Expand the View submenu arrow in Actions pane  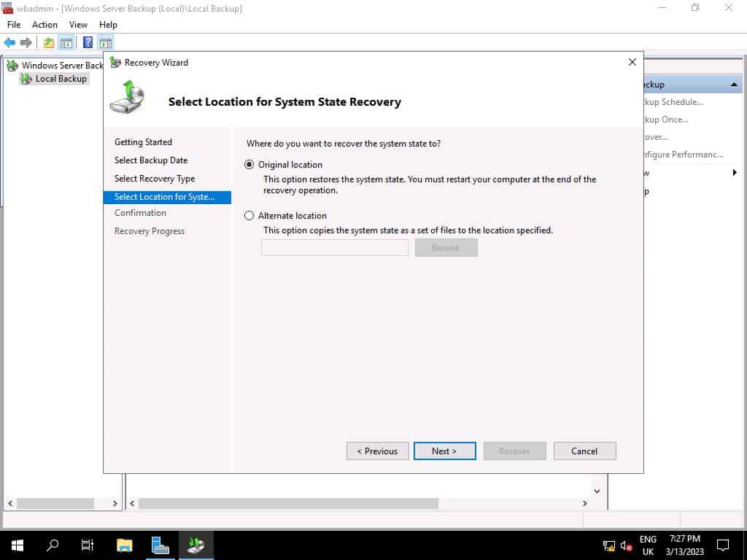[x=734, y=172]
